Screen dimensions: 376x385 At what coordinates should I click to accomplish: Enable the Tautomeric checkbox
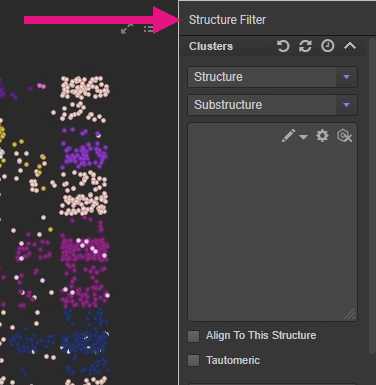point(193,360)
